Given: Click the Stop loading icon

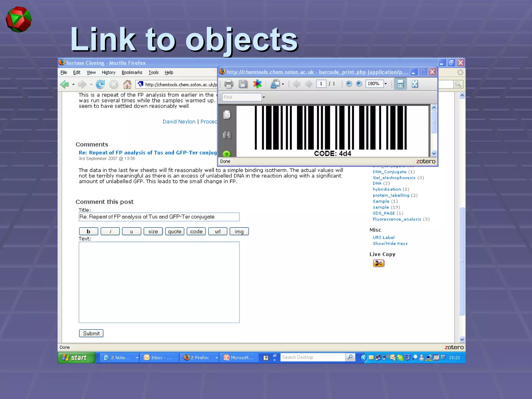Looking at the screenshot, I should (114, 84).
